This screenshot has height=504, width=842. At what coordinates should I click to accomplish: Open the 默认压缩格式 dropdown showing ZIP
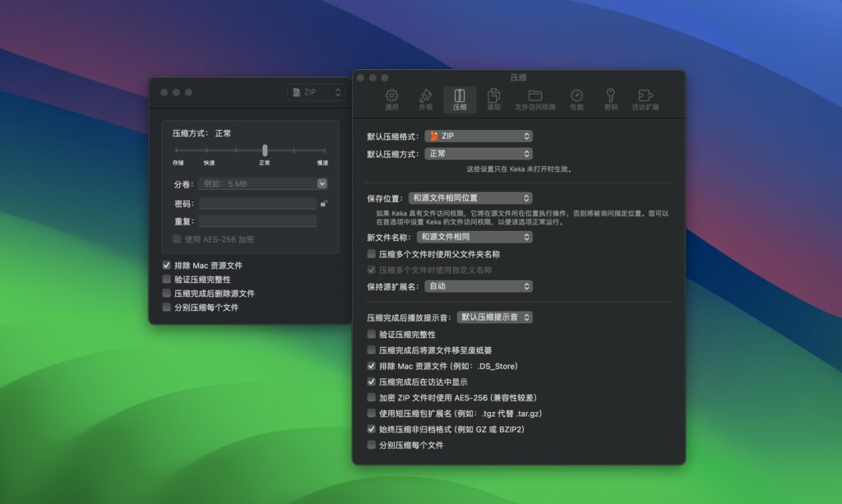pos(478,136)
